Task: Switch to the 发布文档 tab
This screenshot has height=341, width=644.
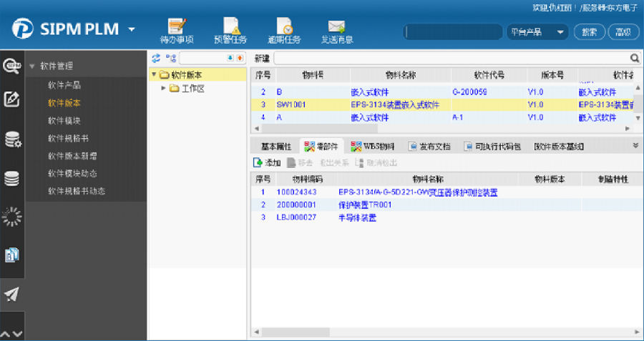Action: coord(429,147)
